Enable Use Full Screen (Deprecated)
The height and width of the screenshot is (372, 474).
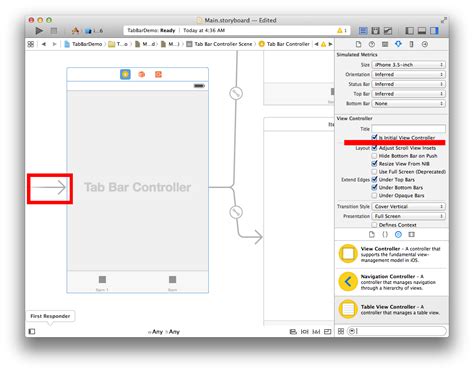[374, 172]
